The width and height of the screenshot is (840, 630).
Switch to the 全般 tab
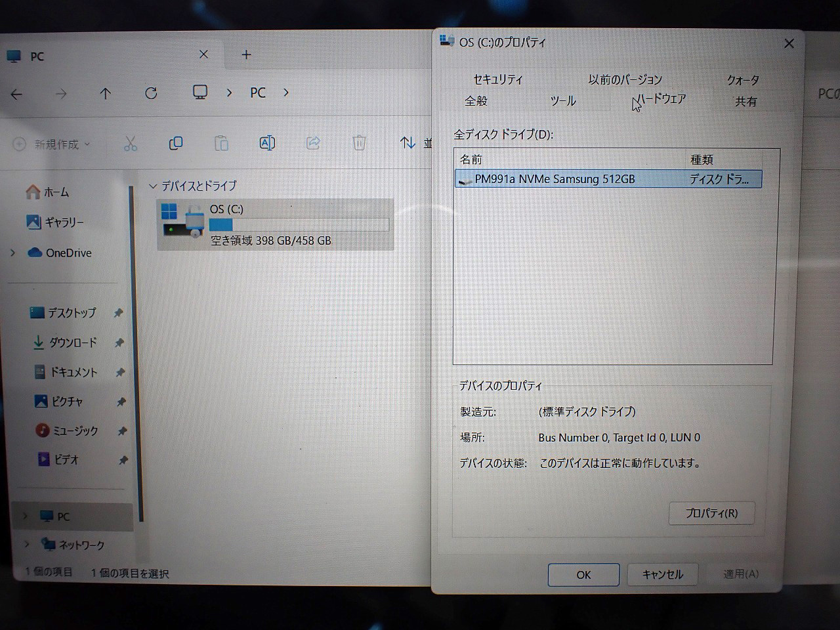(476, 101)
